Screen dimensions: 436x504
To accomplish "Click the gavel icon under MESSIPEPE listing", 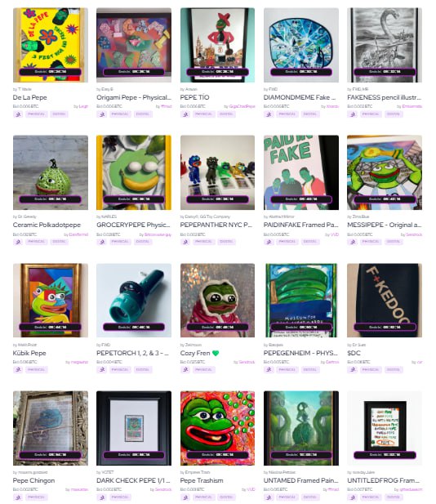I will coord(352,242).
